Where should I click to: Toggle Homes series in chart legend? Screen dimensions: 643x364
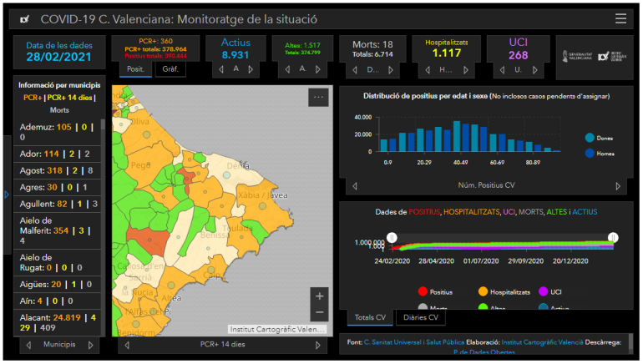coord(590,154)
